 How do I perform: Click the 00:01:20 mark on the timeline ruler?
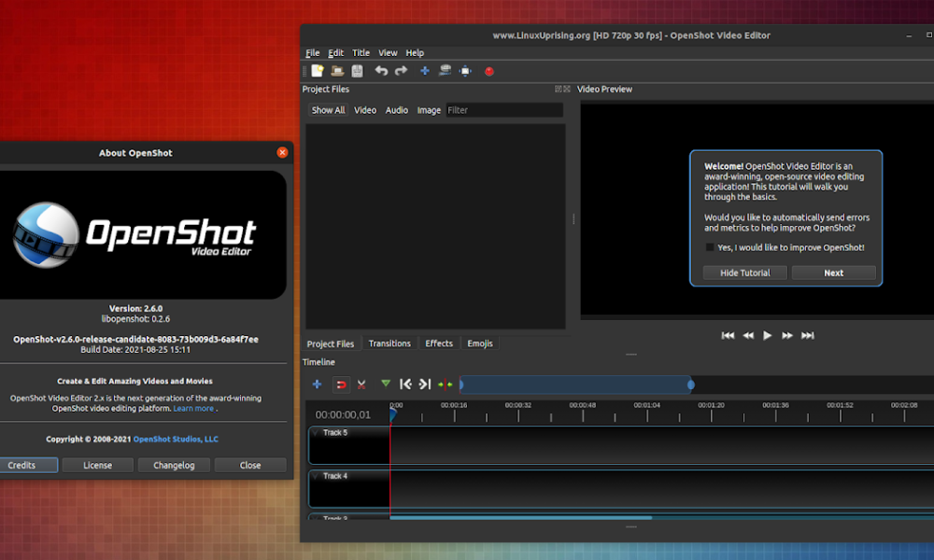pos(711,405)
